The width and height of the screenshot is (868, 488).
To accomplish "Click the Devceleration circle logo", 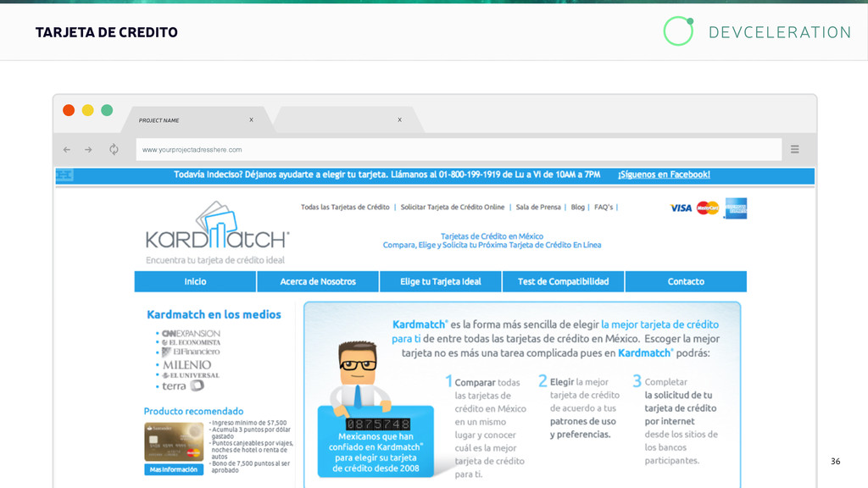I will click(x=679, y=31).
